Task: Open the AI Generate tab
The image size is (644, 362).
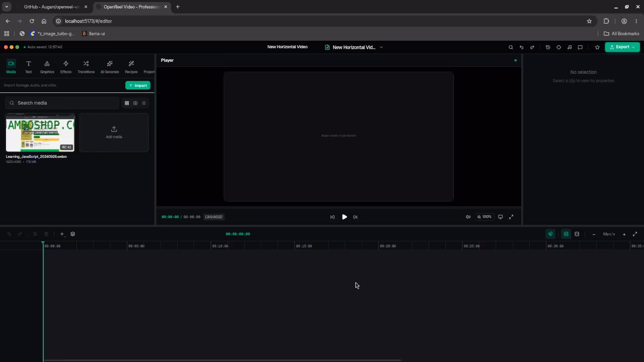Action: point(110,66)
